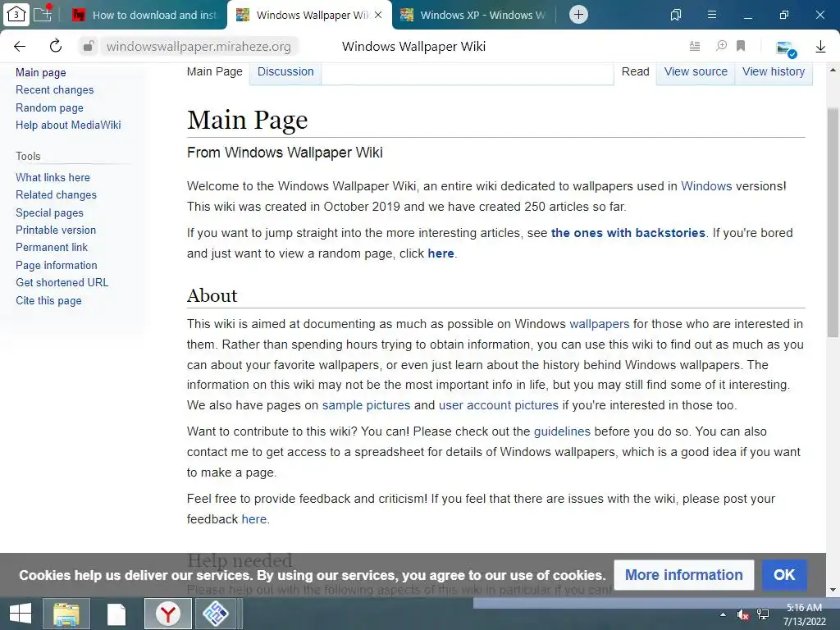
Task: Open the browser hamburger menu
Action: [x=712, y=15]
